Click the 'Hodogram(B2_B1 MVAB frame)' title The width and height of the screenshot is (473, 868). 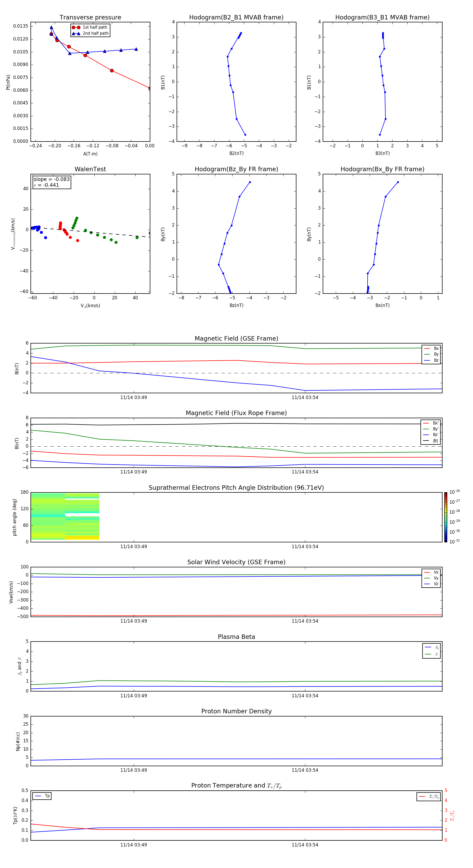[236, 18]
